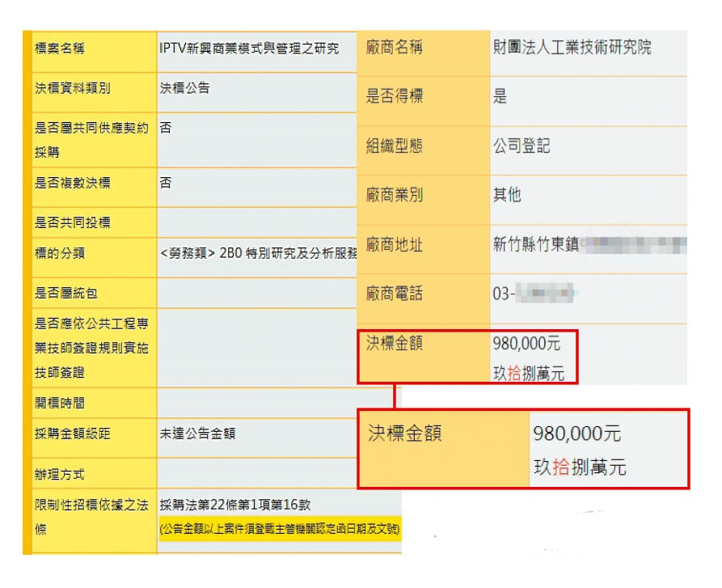Click the 玖拾捌萬元 text in the vendor table
Screen dimensions: 722x588
[x=529, y=374]
